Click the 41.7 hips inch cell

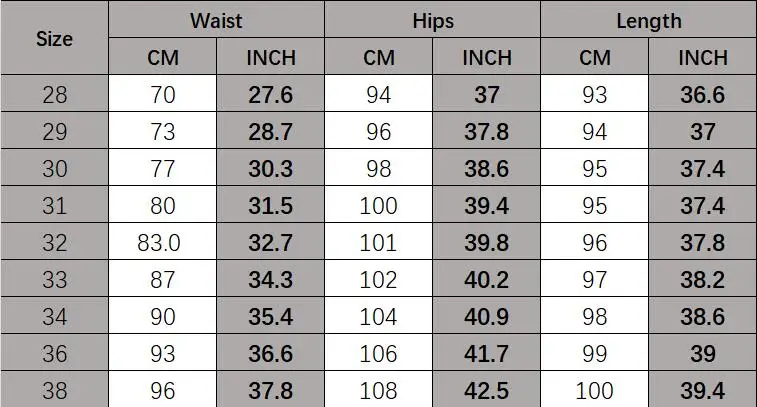(487, 353)
